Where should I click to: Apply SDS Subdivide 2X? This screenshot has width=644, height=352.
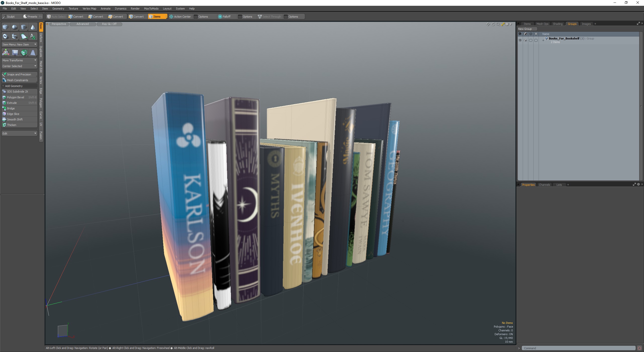pyautogui.click(x=19, y=92)
